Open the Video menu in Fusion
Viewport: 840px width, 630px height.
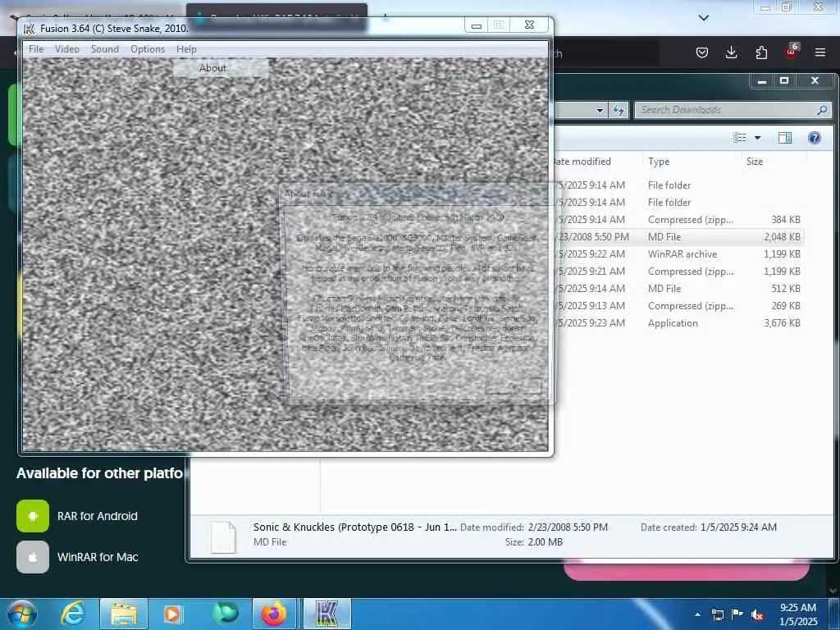point(67,49)
